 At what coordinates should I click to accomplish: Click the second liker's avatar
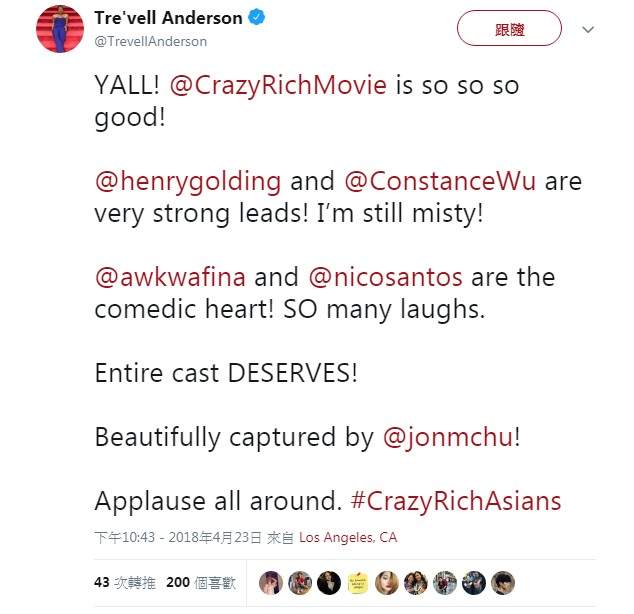tap(298, 582)
